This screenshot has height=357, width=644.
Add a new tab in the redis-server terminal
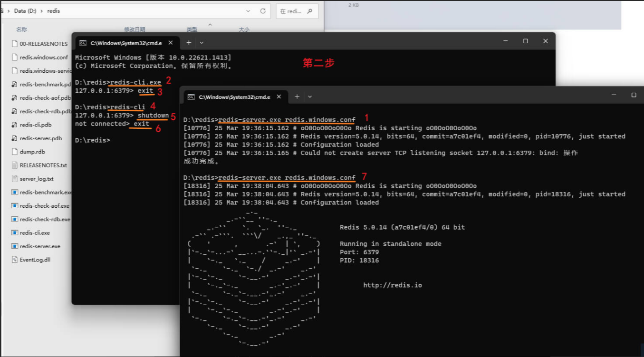[x=297, y=96]
